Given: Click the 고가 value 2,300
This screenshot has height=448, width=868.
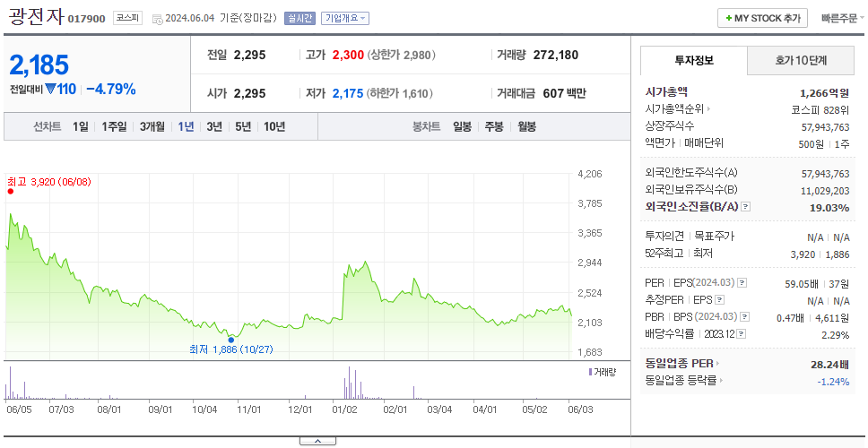Looking at the screenshot, I should (348, 55).
